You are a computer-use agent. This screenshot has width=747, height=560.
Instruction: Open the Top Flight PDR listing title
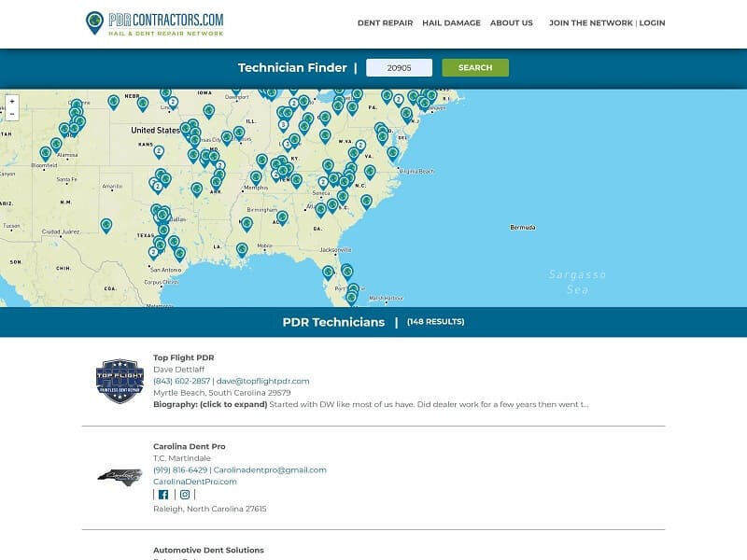[x=183, y=357]
